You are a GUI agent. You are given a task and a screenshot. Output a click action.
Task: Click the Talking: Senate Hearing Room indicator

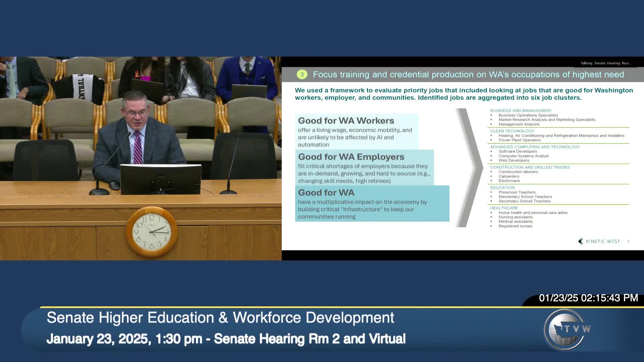pyautogui.click(x=605, y=63)
